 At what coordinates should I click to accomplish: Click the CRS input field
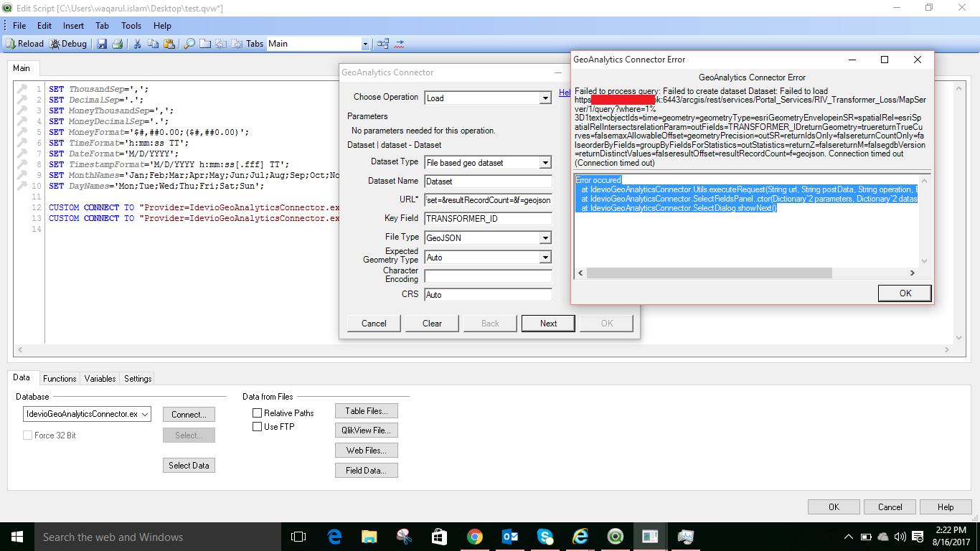coord(488,294)
